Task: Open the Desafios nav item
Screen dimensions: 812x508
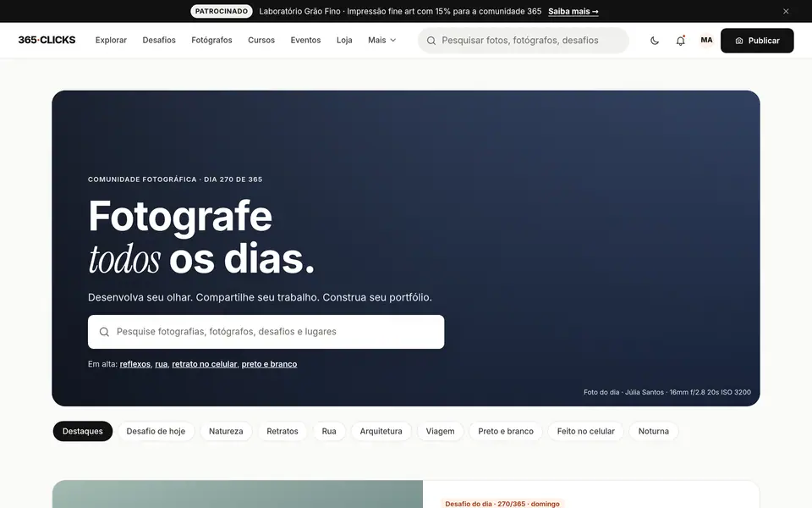Action: [x=159, y=40]
